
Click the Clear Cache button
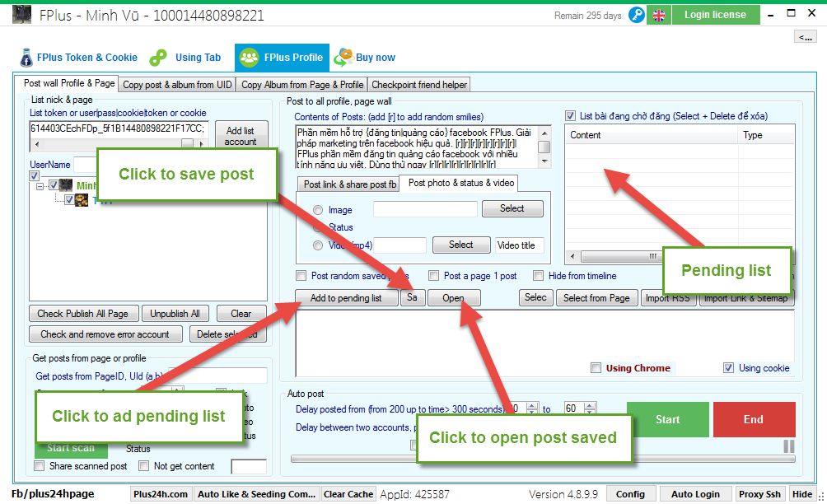348,494
